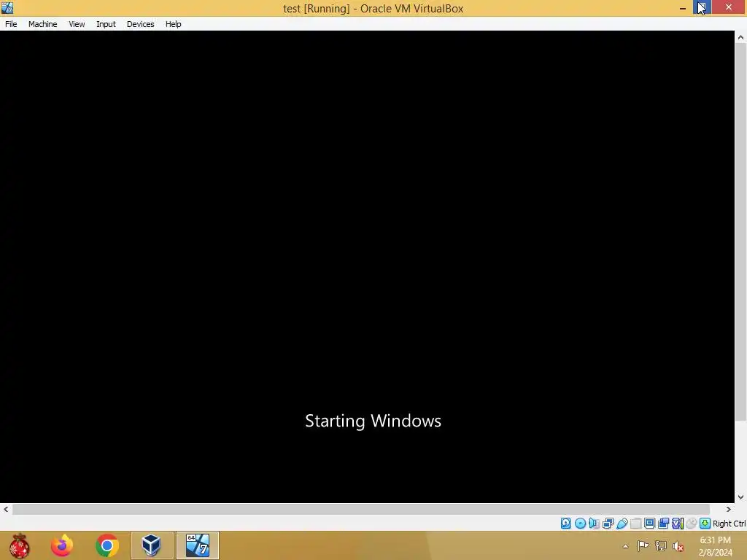Viewport: 747px width, 560px height.
Task: Click the shared folders status icon
Action: (635, 524)
